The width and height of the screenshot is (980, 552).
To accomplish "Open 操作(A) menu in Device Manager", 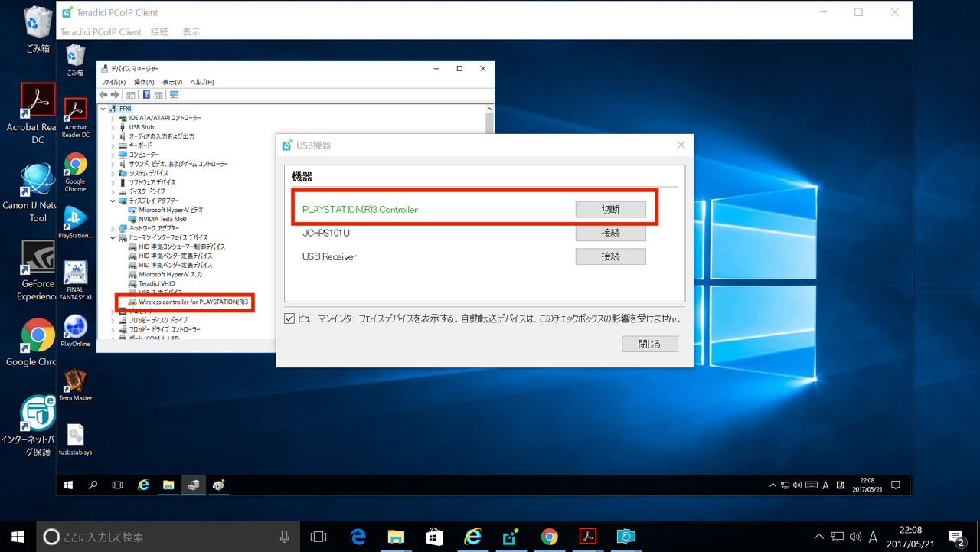I will pos(144,82).
